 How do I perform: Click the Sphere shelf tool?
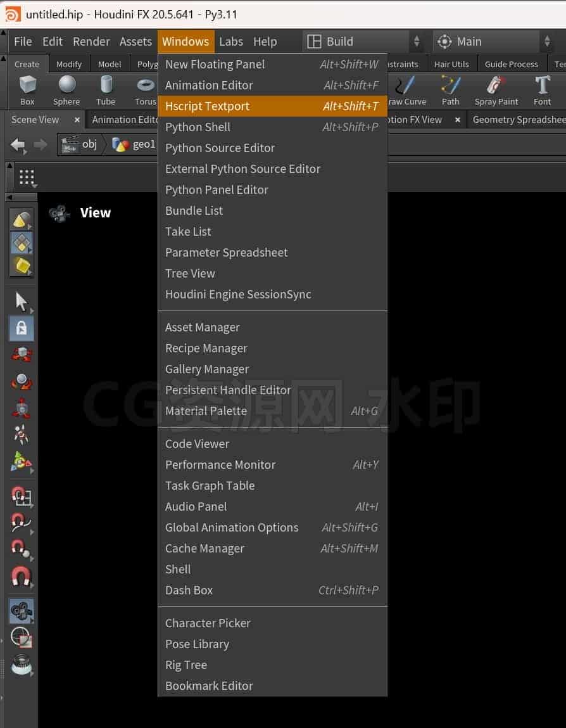pyautogui.click(x=66, y=90)
